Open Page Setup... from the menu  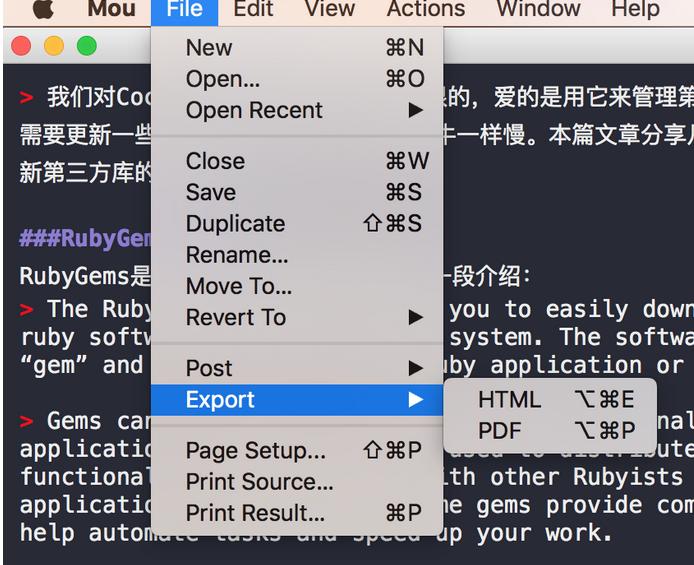(297, 450)
